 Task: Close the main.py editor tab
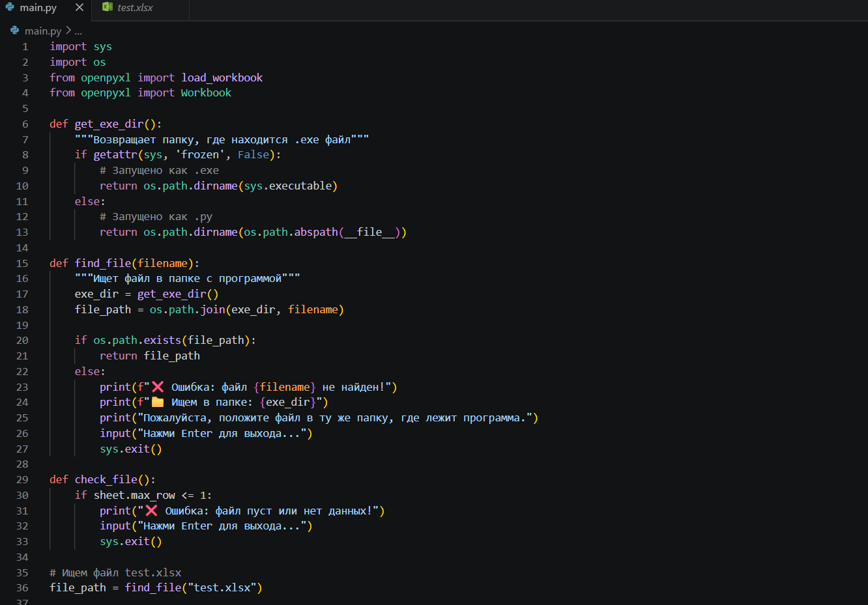pos(80,7)
